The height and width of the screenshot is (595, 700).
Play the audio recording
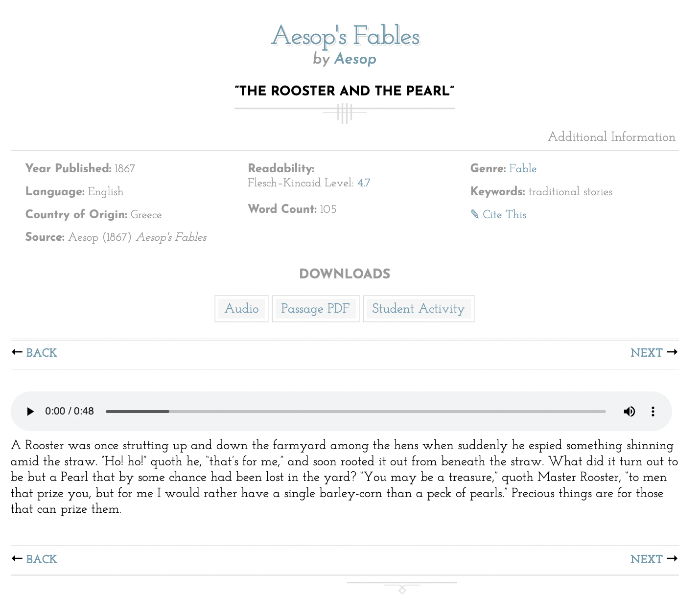(x=30, y=412)
